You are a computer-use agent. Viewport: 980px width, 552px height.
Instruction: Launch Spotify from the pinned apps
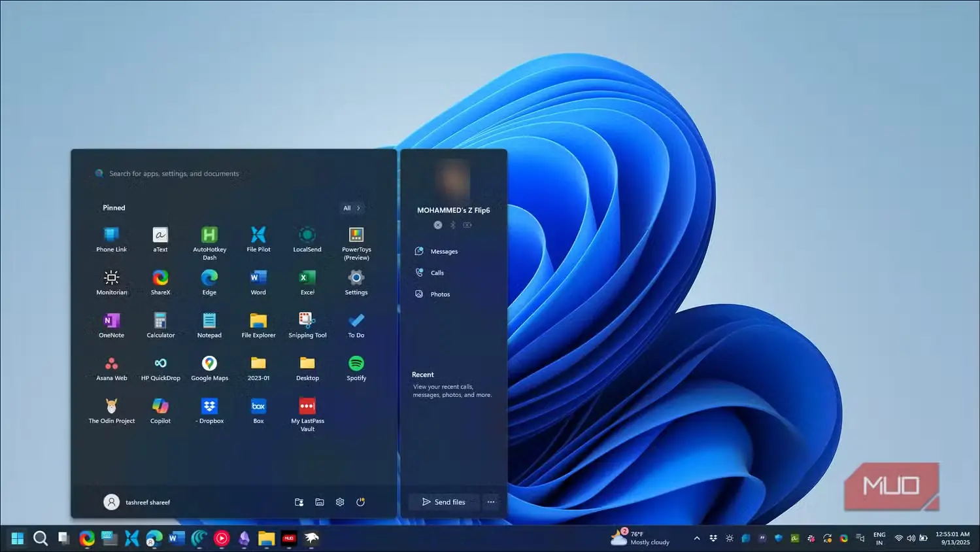(356, 368)
